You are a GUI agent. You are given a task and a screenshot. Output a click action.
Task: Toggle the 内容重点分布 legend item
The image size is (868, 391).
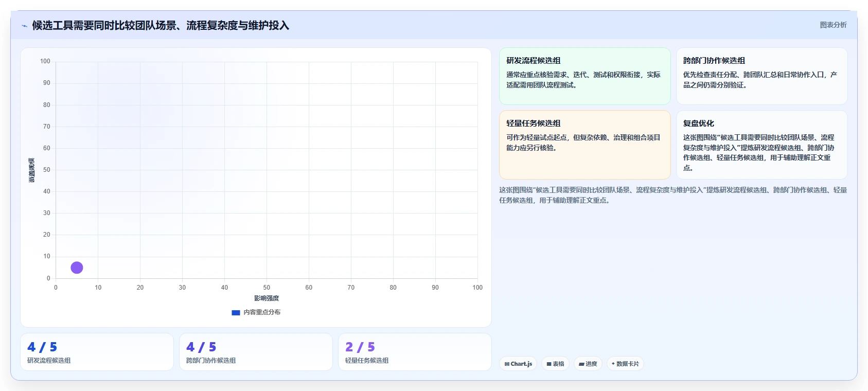coord(256,312)
